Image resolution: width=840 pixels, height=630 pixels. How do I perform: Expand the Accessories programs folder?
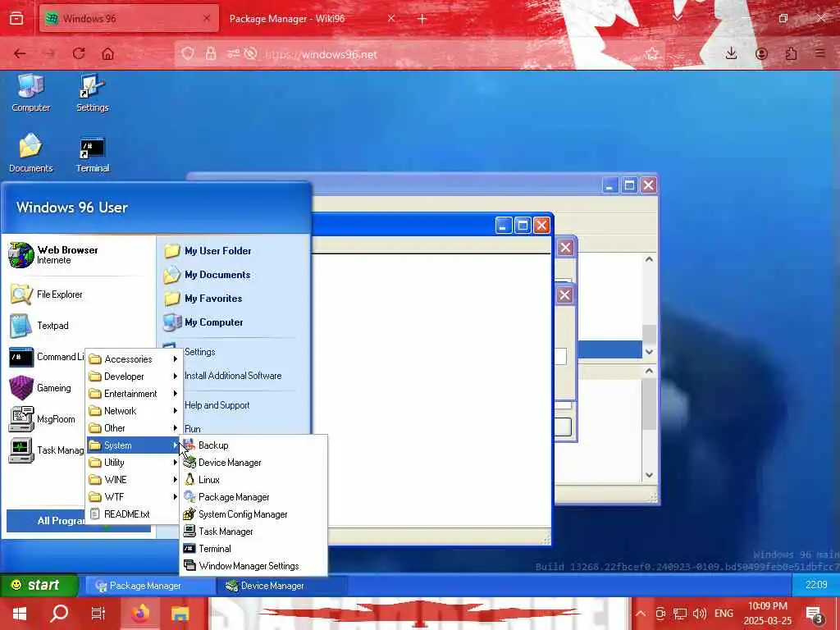(x=134, y=359)
